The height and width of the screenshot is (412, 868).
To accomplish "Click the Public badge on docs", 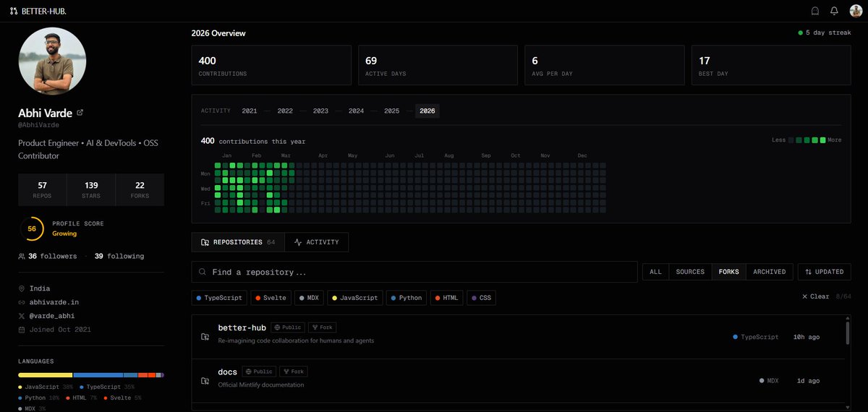I will point(258,372).
